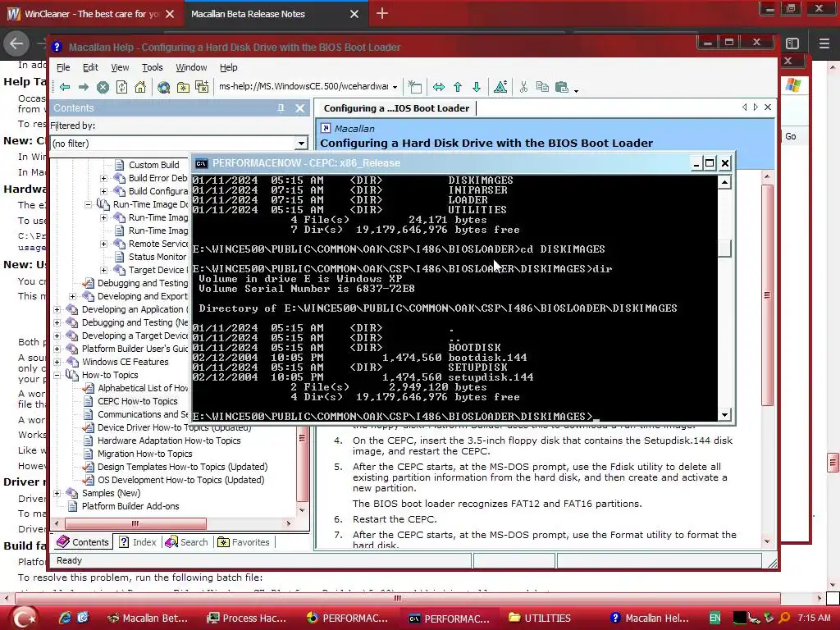Refresh the help page via toolbar icon
Viewport: 840px width, 630px height.
tap(121, 87)
